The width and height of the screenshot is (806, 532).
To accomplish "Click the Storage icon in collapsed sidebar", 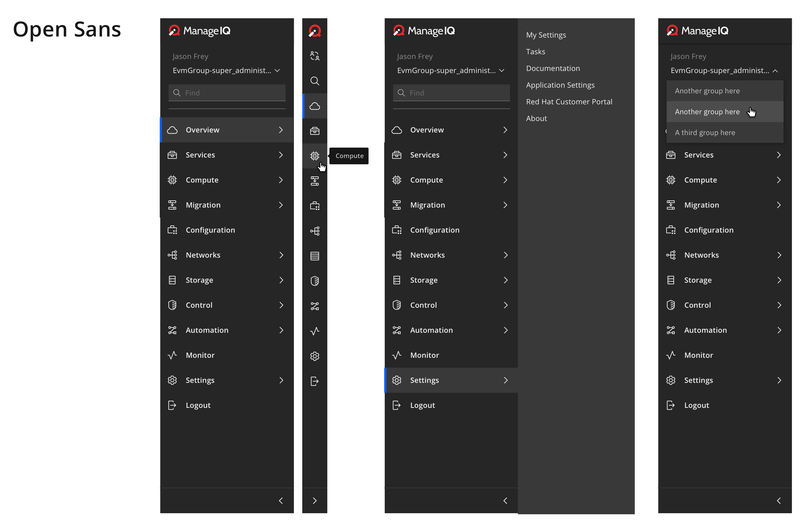I will 315,256.
